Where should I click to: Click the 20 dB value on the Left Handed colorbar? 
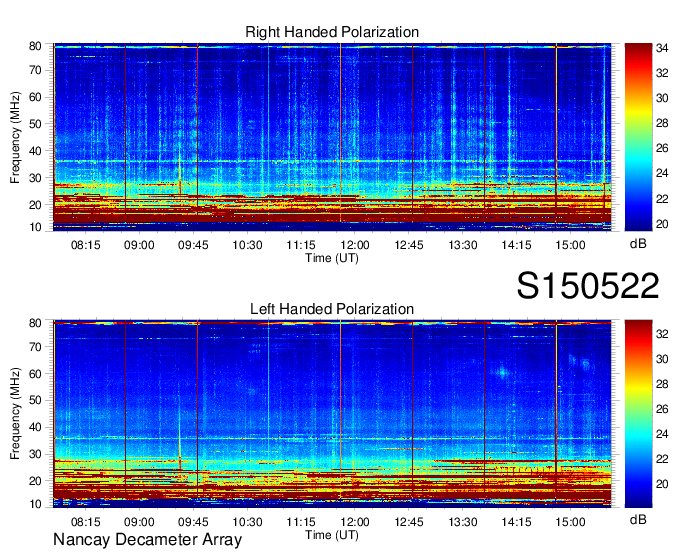[x=662, y=484]
